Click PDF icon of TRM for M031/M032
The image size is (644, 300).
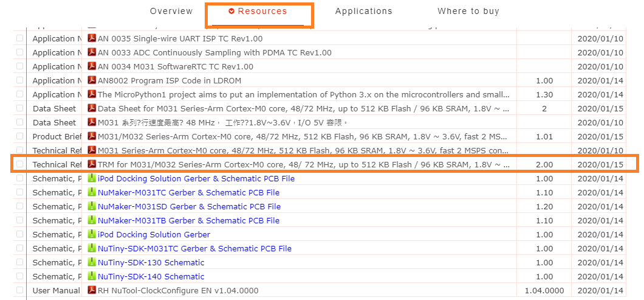click(x=92, y=164)
